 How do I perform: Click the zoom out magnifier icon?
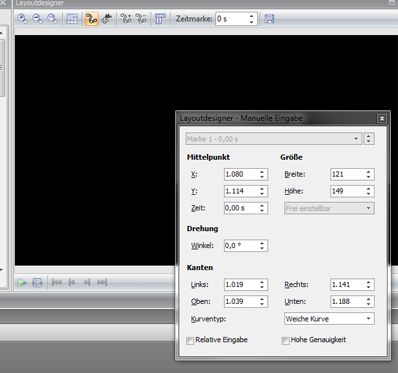[37, 19]
